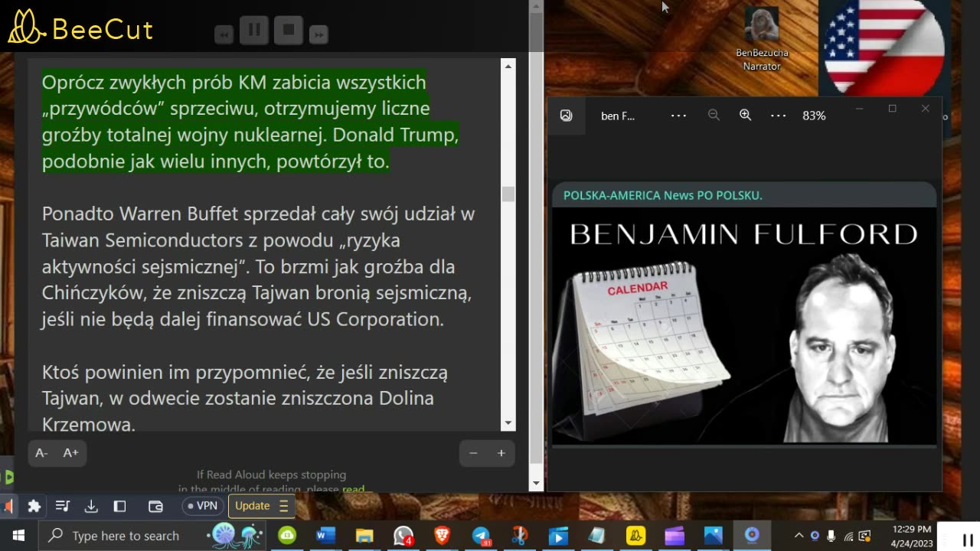
Task: Click the up arrow of the outer page scrollbar
Action: click(x=536, y=6)
